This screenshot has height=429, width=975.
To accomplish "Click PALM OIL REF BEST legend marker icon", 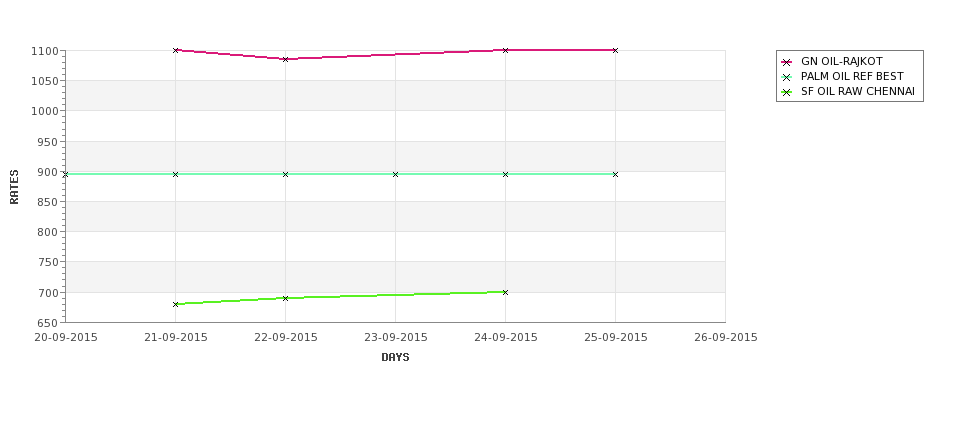I will 787,77.
